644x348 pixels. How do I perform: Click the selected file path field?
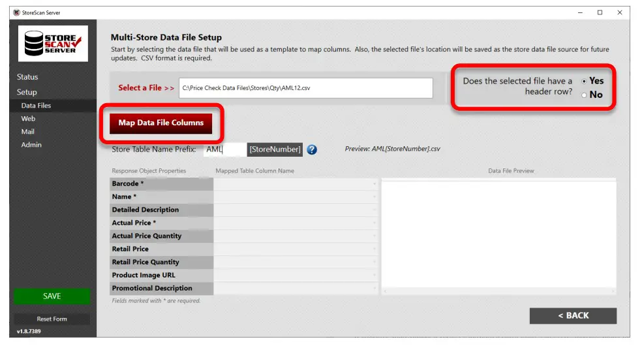click(305, 88)
